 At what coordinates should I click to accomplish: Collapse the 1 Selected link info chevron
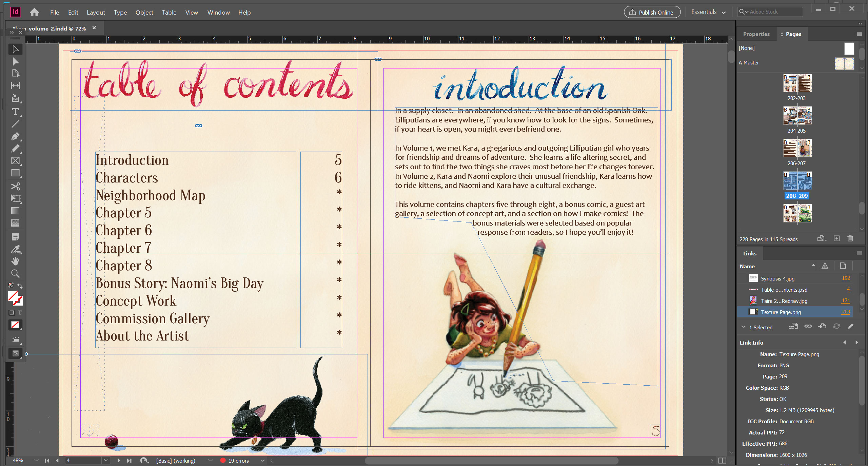743,327
